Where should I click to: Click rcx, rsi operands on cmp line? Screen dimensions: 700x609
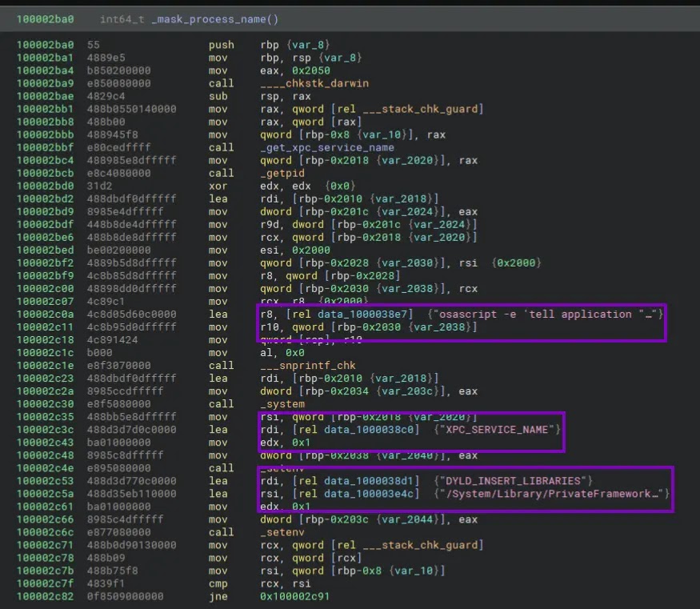tap(286, 583)
